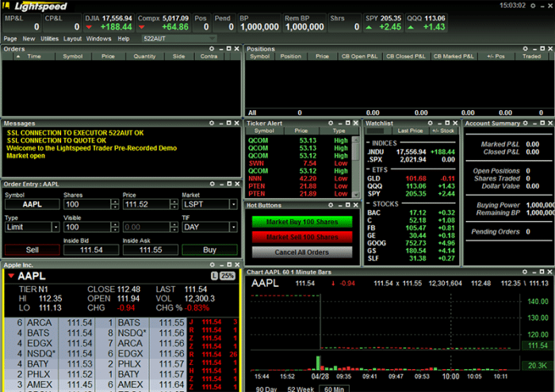
Task: Click the Ticker Alert vertical scrollbar
Action: pyautogui.click(x=356, y=167)
